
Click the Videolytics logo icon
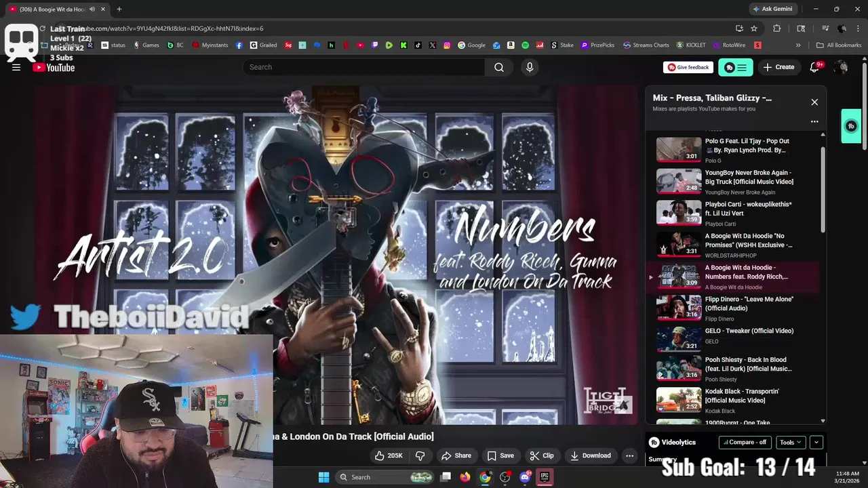(x=654, y=442)
